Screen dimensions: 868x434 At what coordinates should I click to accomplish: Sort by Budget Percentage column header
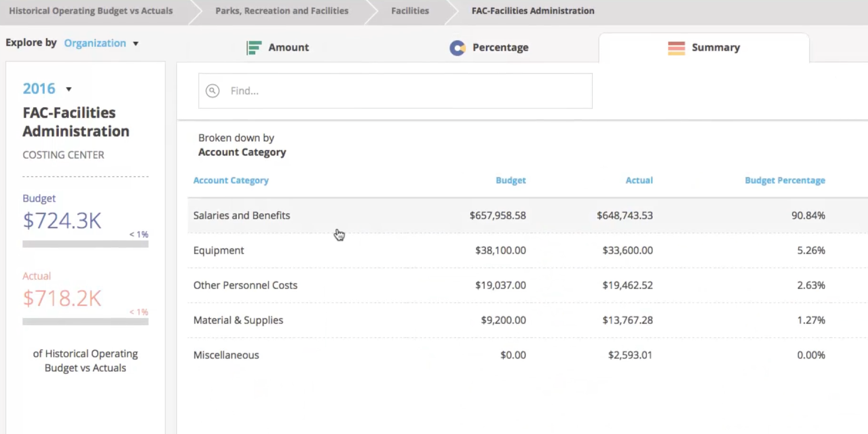point(784,180)
